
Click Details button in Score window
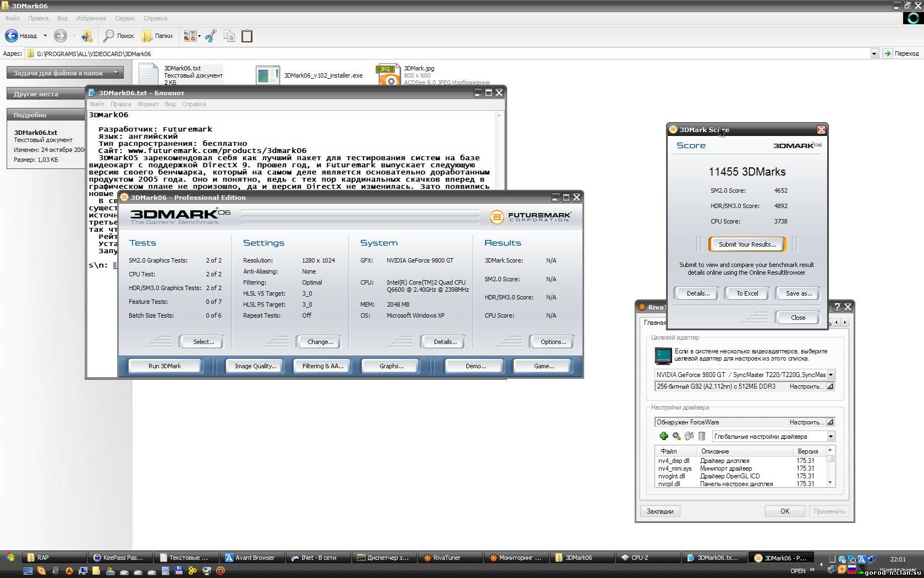(697, 293)
